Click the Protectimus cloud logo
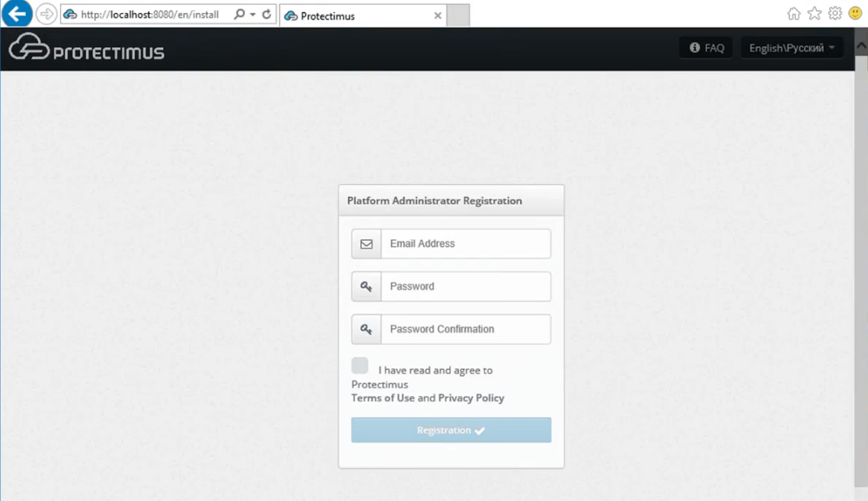Viewport: 868px width, 501px height. click(86, 46)
